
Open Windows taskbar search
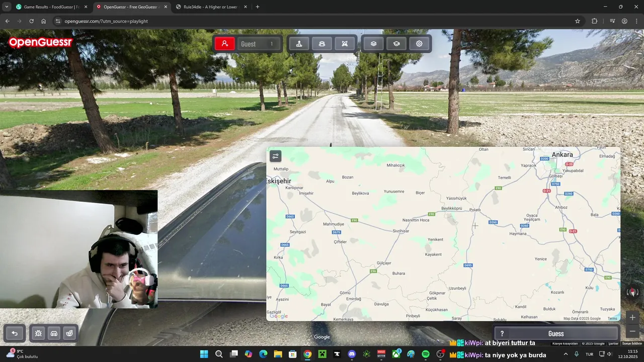[x=219, y=354]
